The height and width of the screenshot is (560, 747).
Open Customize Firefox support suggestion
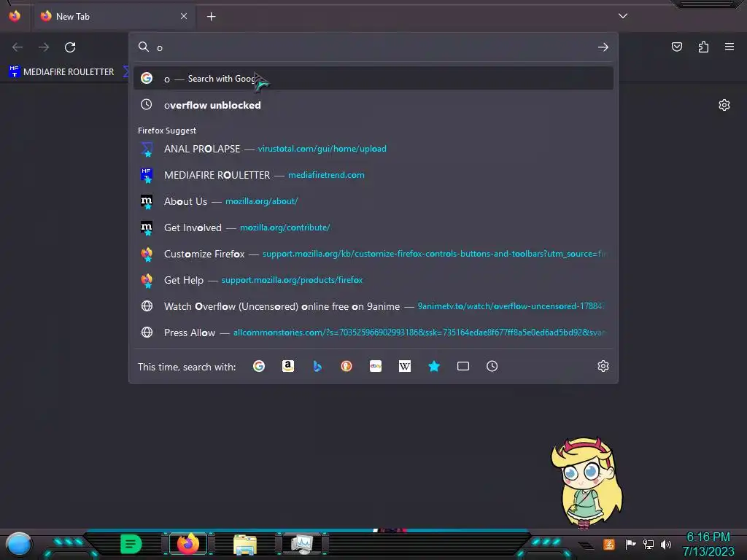coord(373,254)
